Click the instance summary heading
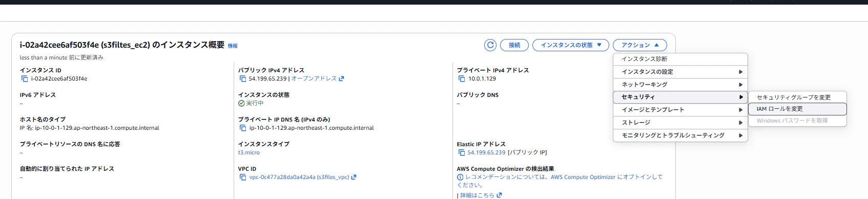This screenshot has width=868, height=199. (x=122, y=45)
